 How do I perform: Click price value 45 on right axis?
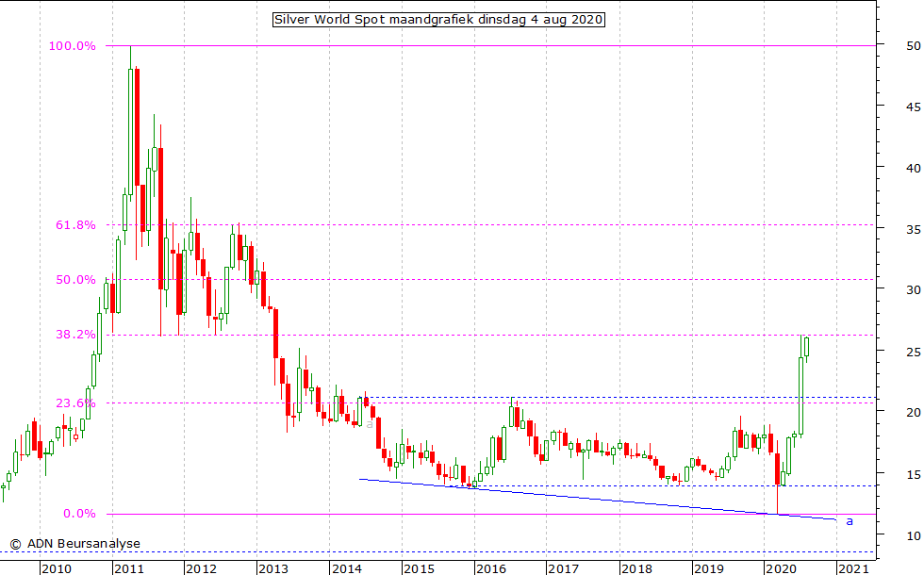pyautogui.click(x=914, y=107)
